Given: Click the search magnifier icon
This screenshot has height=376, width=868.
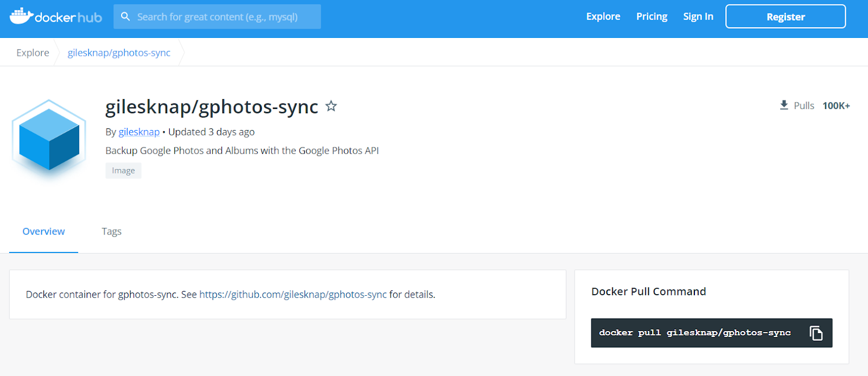Looking at the screenshot, I should (x=125, y=17).
